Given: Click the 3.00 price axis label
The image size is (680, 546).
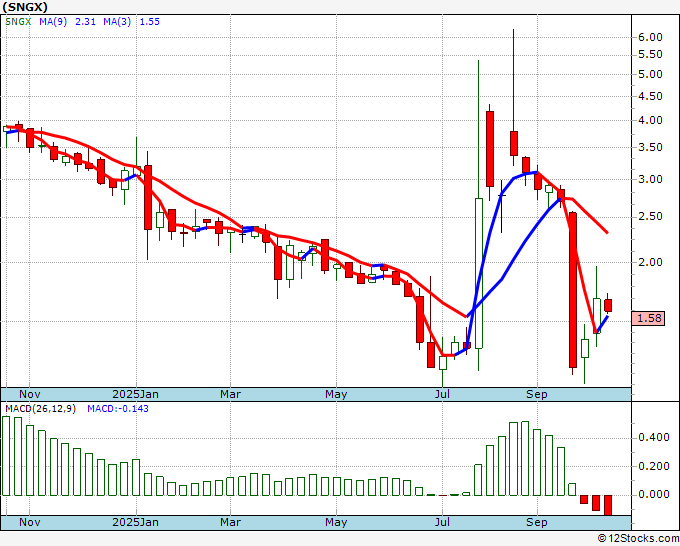Looking at the screenshot, I should point(650,179).
